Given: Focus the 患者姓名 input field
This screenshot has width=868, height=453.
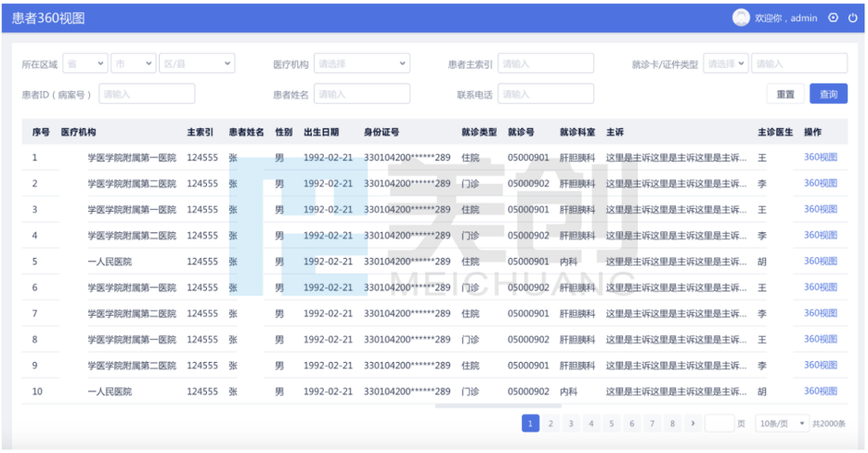Looking at the screenshot, I should tap(362, 94).
